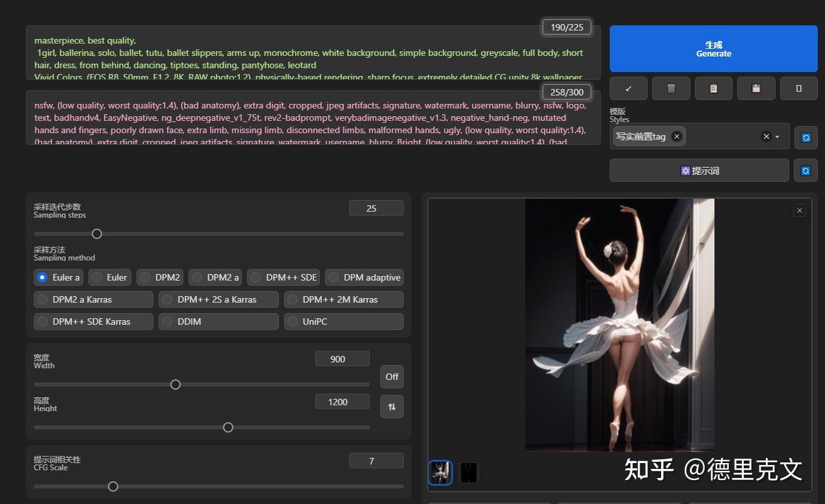Expand the Styles dropdown arrow
The image size is (825, 504).
[x=778, y=136]
